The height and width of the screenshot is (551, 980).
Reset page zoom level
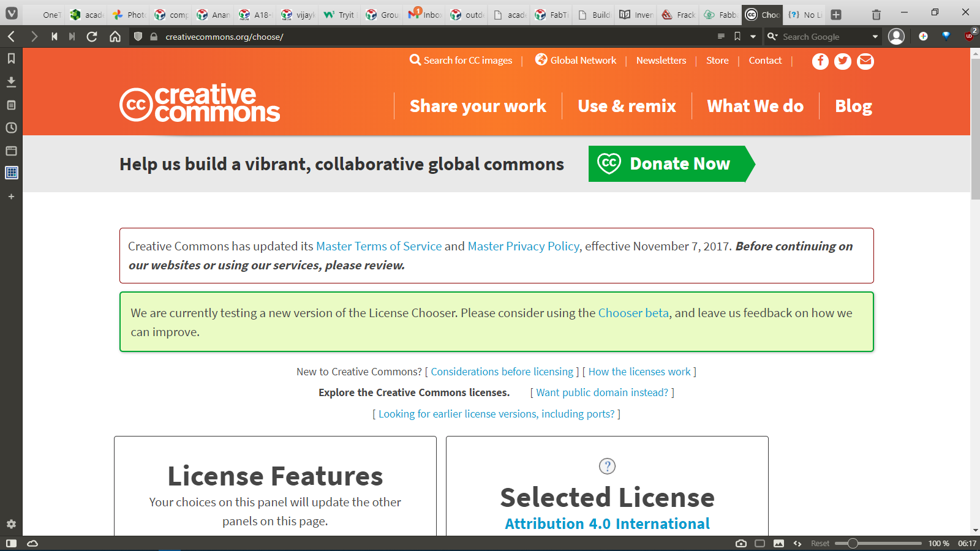820,543
